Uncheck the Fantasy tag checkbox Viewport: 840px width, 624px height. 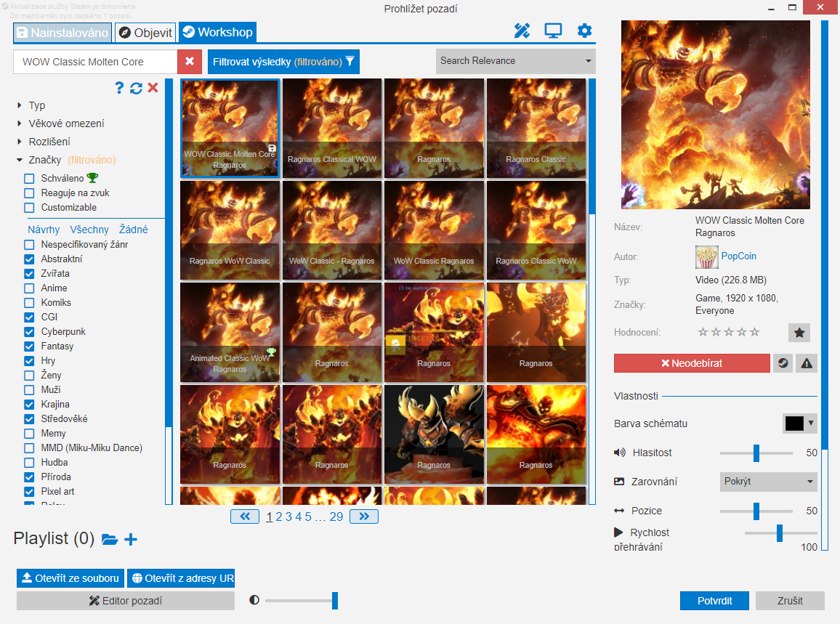coord(30,347)
